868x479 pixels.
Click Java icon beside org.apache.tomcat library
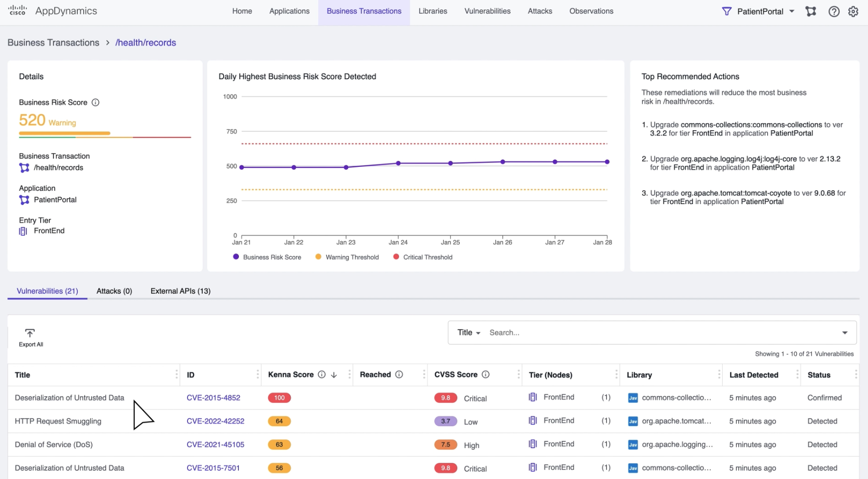[633, 421]
